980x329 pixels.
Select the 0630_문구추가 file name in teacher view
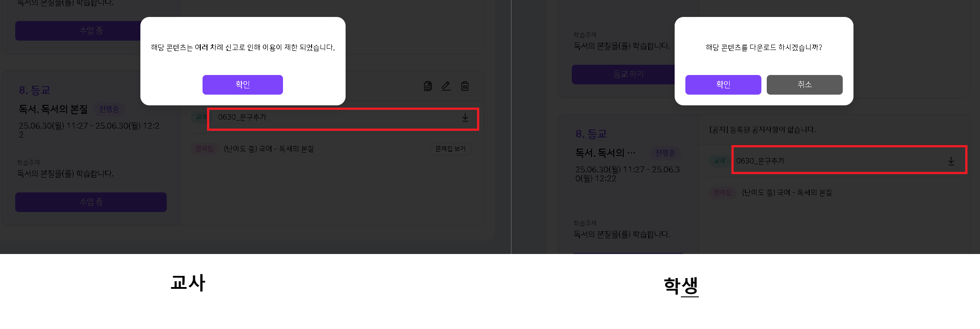(242, 117)
